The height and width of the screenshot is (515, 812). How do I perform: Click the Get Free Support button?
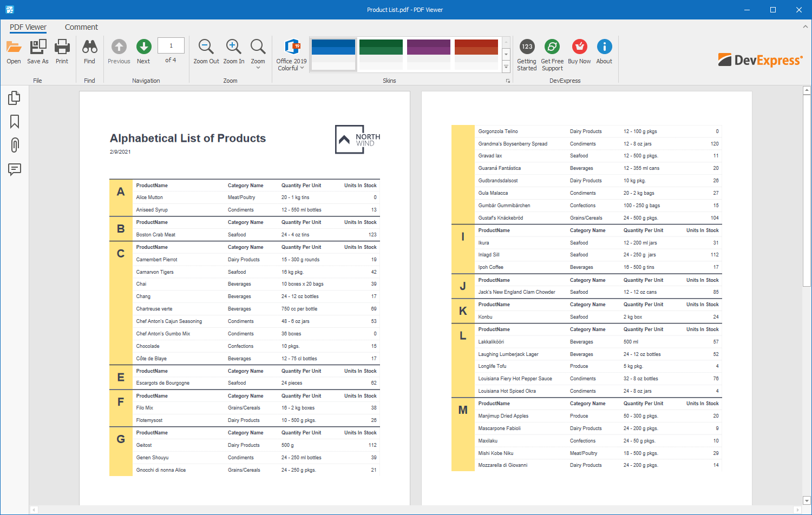coord(552,51)
